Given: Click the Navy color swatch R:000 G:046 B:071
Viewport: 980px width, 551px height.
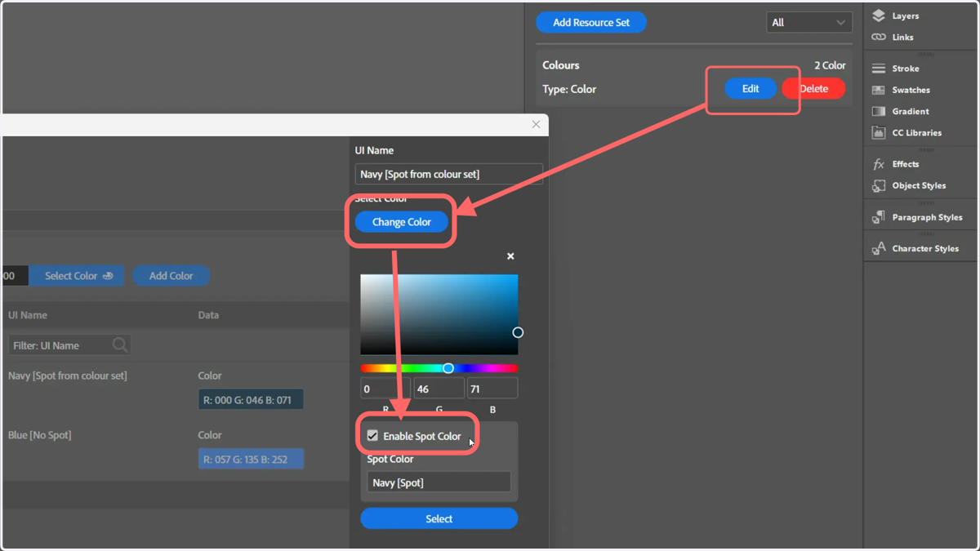Looking at the screenshot, I should tap(251, 400).
